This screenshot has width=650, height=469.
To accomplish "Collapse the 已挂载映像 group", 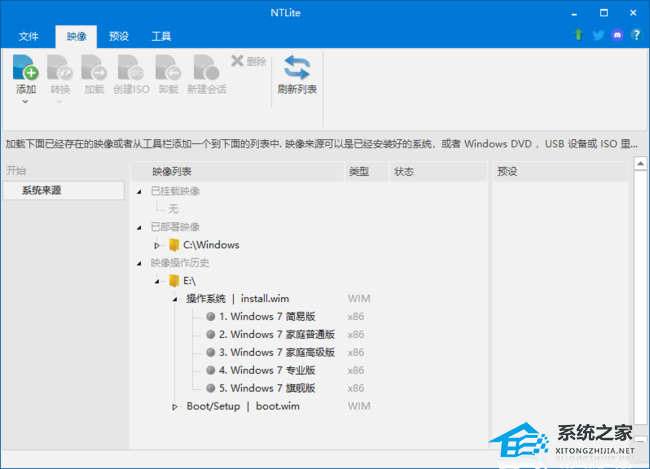I will (x=139, y=192).
